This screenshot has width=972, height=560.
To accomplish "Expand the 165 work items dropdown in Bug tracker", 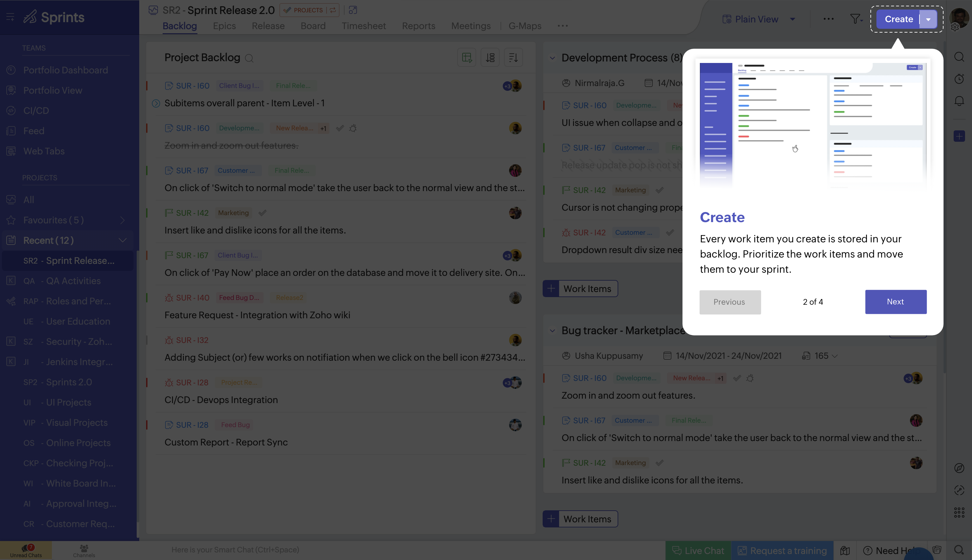I will click(835, 356).
